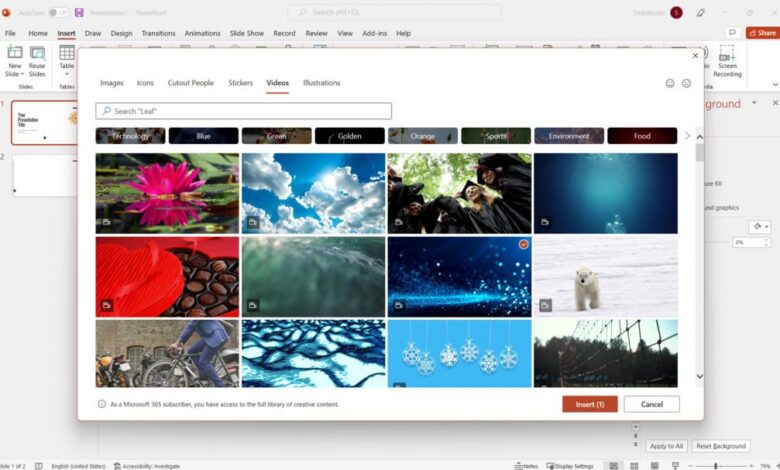Select the Golden category chip

(350, 136)
